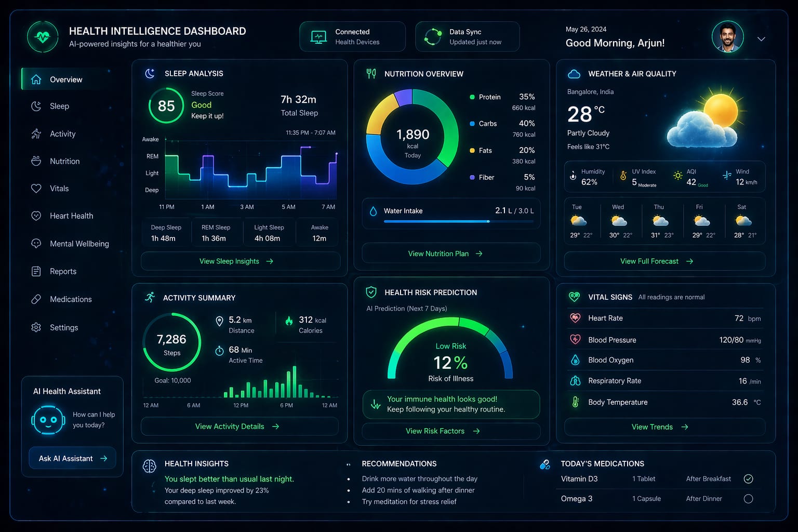Screen dimensions: 798x532
Task: Expand the profile dropdown chevron
Action: (x=761, y=39)
